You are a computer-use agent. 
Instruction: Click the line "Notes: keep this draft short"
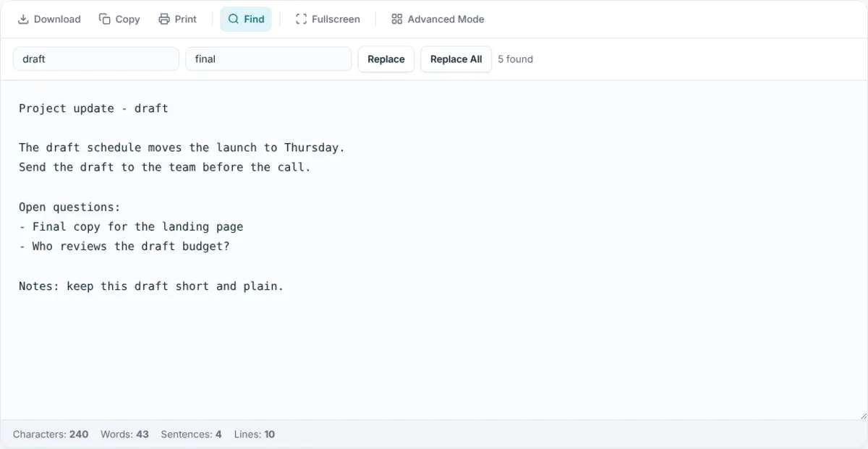tap(151, 286)
